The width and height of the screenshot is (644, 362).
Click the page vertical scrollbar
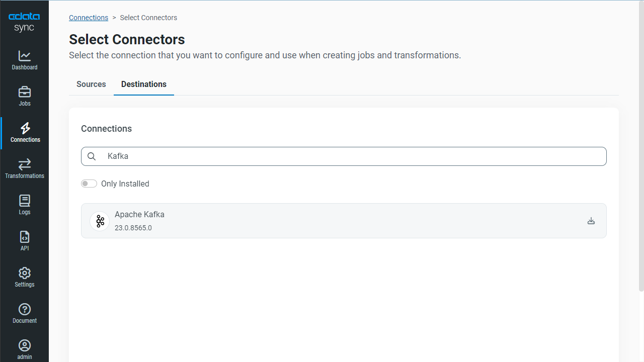click(641, 146)
